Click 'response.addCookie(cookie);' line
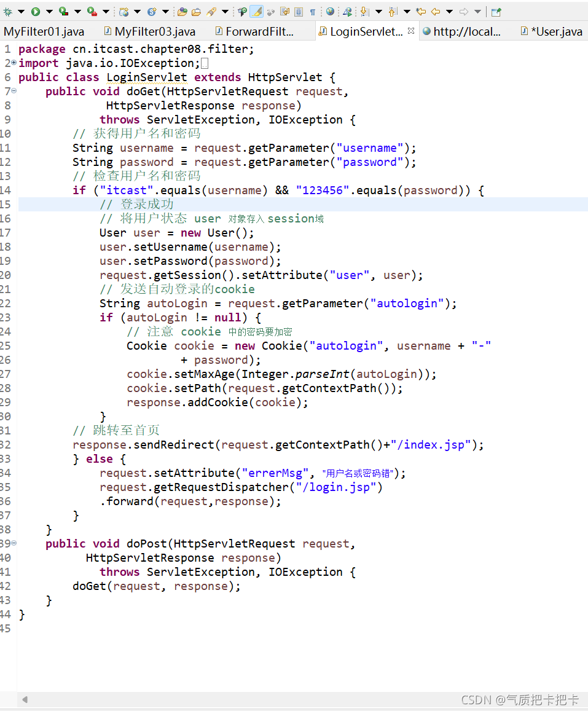Image resolution: width=588 pixels, height=711 pixels. click(x=218, y=403)
